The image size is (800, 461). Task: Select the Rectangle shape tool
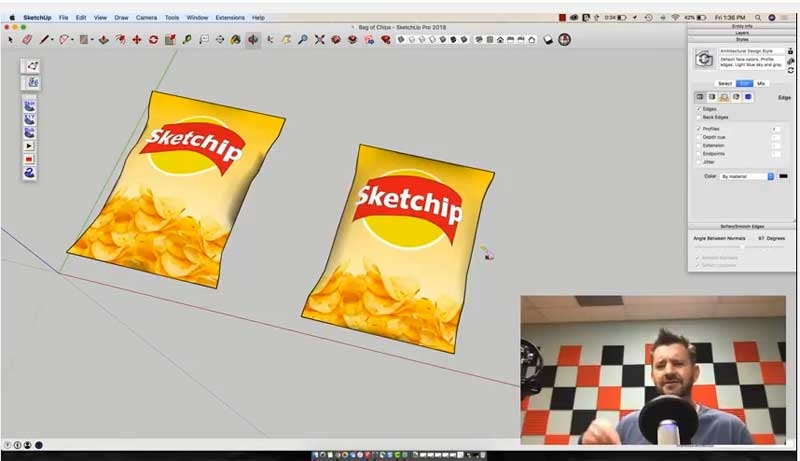[x=84, y=39]
